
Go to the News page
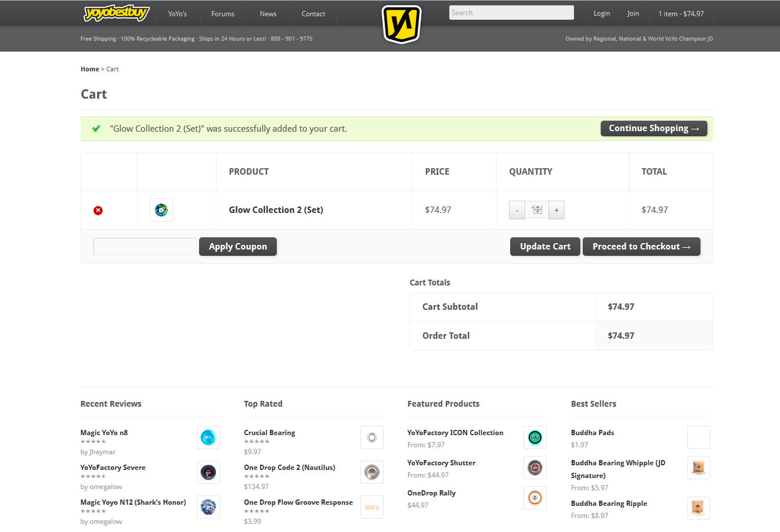[x=268, y=14]
